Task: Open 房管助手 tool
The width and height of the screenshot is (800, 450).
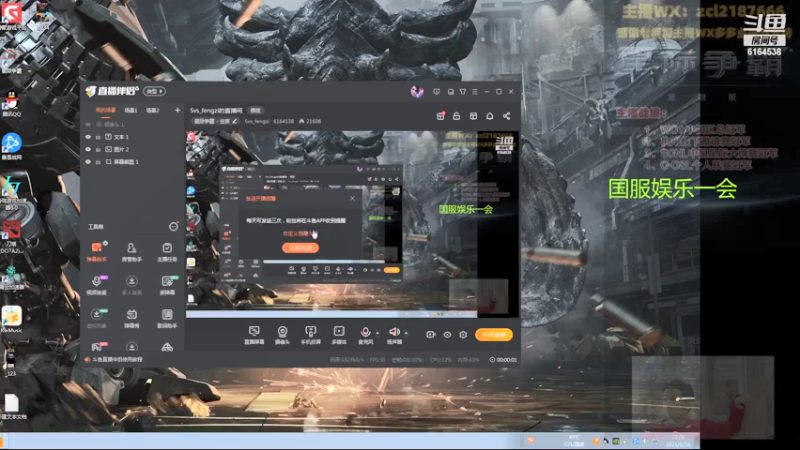Action: pyautogui.click(x=132, y=252)
